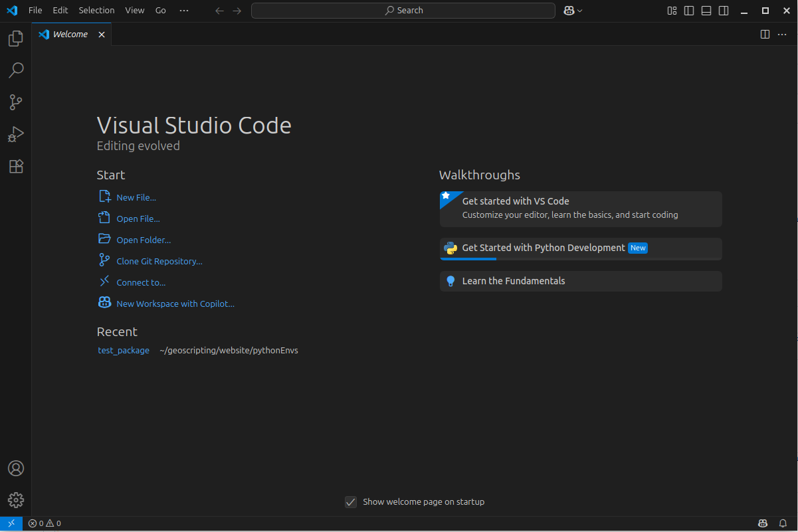798x532 pixels.
Task: Click the New File... link
Action: tap(136, 197)
